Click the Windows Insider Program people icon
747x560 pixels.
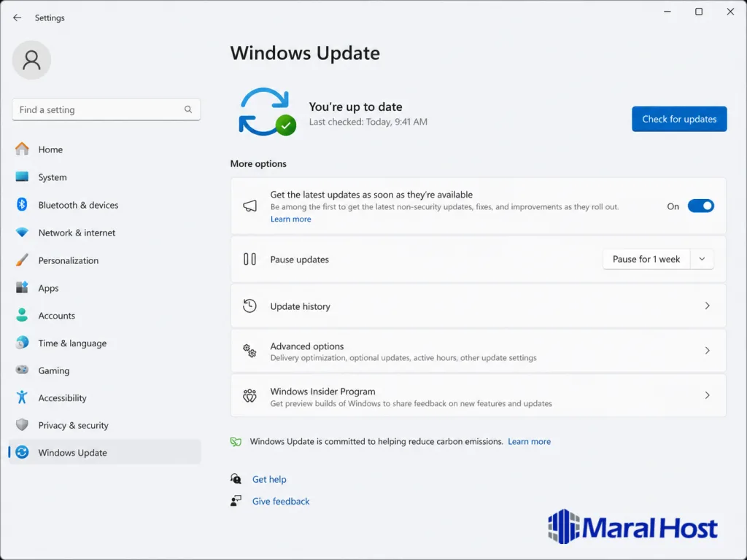[x=249, y=396]
